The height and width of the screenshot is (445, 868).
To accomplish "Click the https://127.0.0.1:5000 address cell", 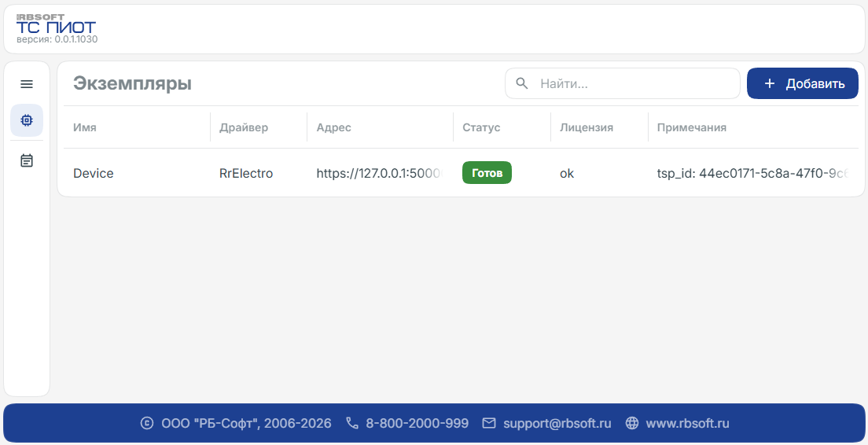I will (380, 173).
